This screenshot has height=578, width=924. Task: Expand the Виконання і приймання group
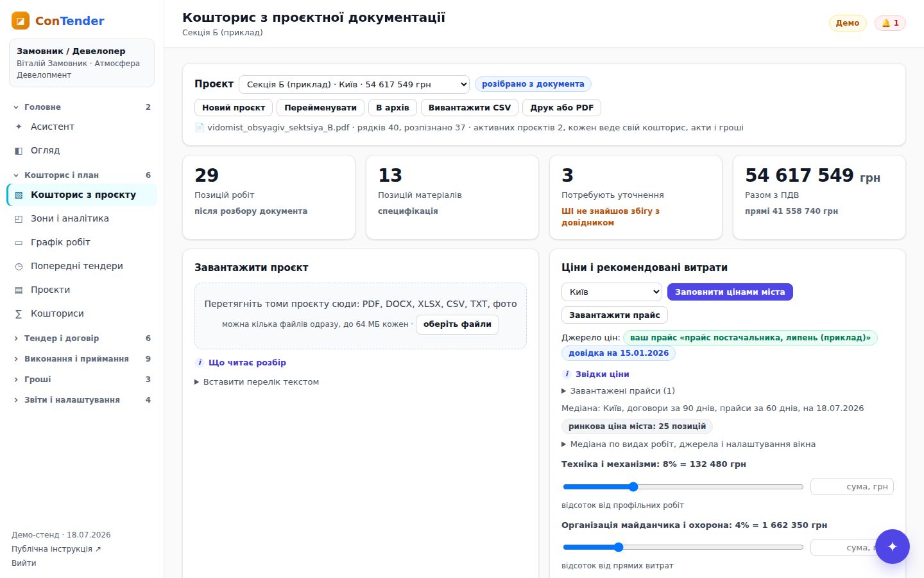(x=81, y=358)
